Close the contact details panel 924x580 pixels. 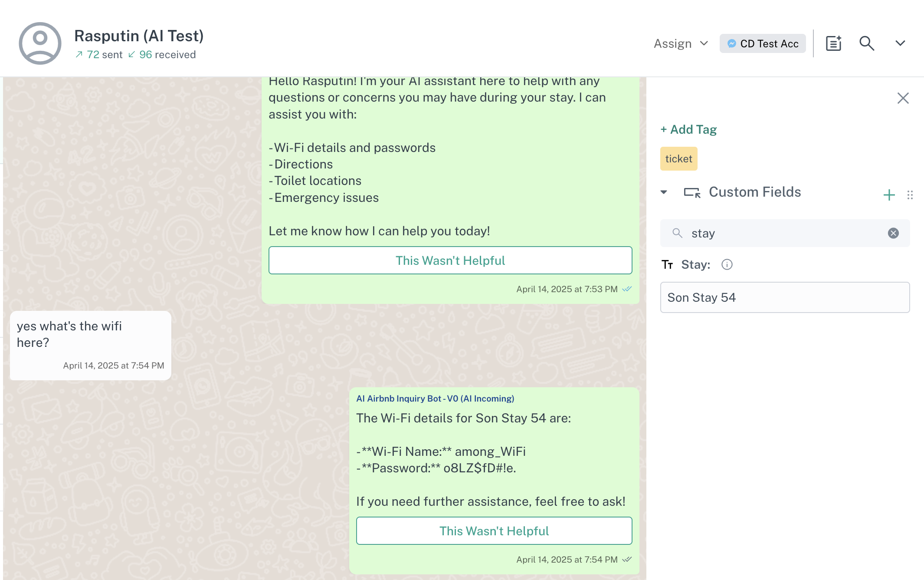point(903,98)
